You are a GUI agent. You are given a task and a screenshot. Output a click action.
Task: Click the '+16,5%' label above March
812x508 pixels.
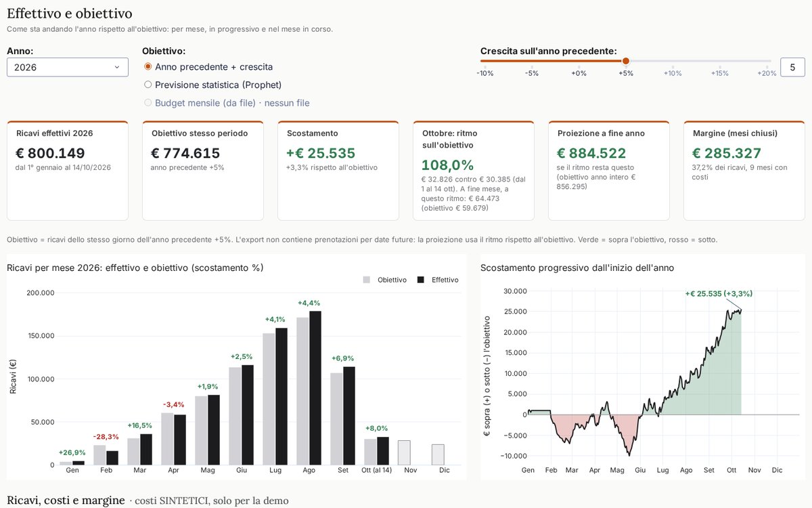point(139,425)
